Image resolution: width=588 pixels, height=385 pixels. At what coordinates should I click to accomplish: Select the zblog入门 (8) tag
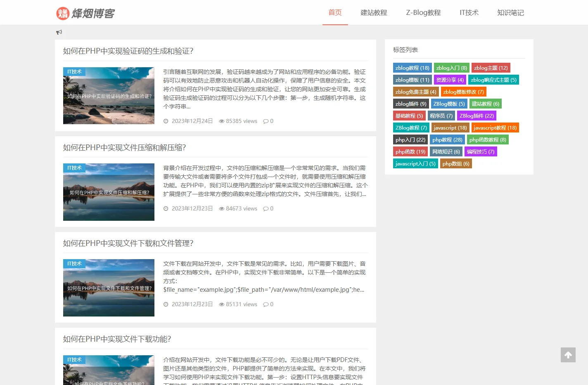click(452, 68)
